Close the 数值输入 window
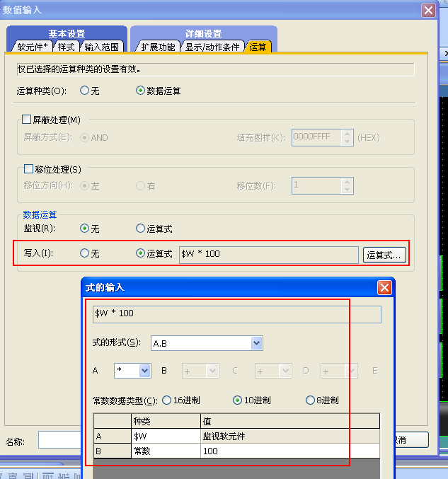The height and width of the screenshot is (479, 448). click(428, 10)
